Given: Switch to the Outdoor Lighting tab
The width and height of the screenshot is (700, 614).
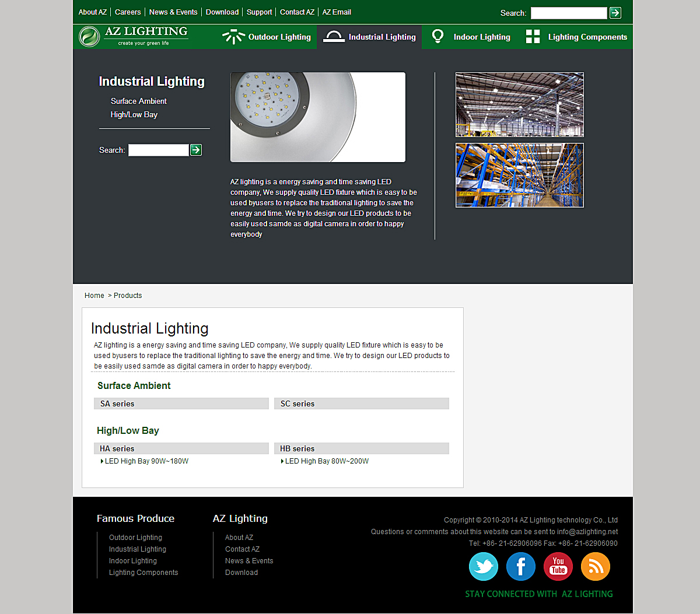Looking at the screenshot, I should coord(267,37).
